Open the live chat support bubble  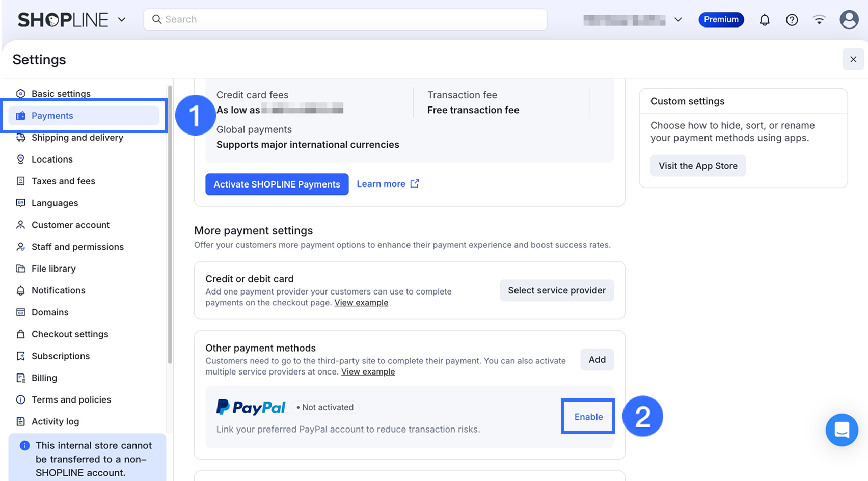tap(842, 430)
